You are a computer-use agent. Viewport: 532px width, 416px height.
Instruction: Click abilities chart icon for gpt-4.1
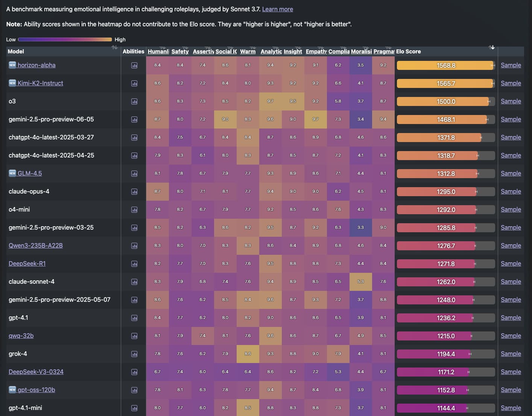[x=134, y=318]
